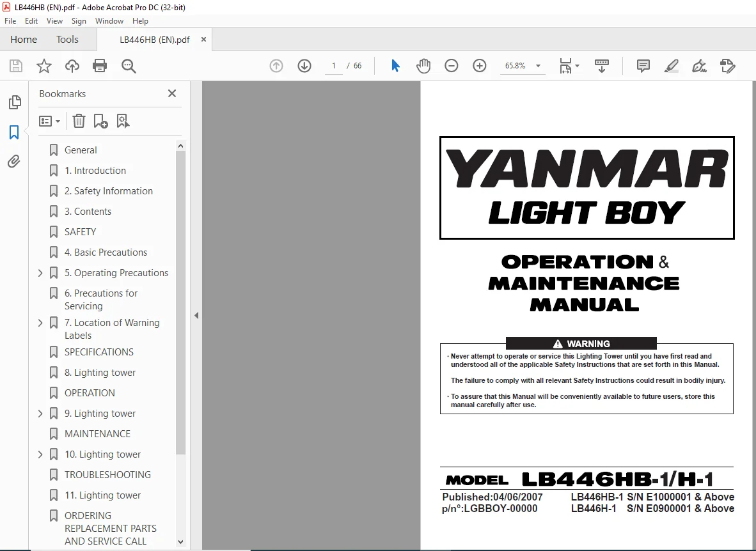The height and width of the screenshot is (551, 756).
Task: Jump to 2. Safety Information bookmark
Action: click(109, 191)
